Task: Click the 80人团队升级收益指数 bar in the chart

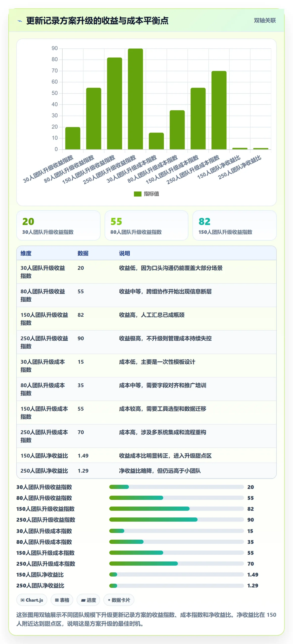Action: [x=94, y=118]
